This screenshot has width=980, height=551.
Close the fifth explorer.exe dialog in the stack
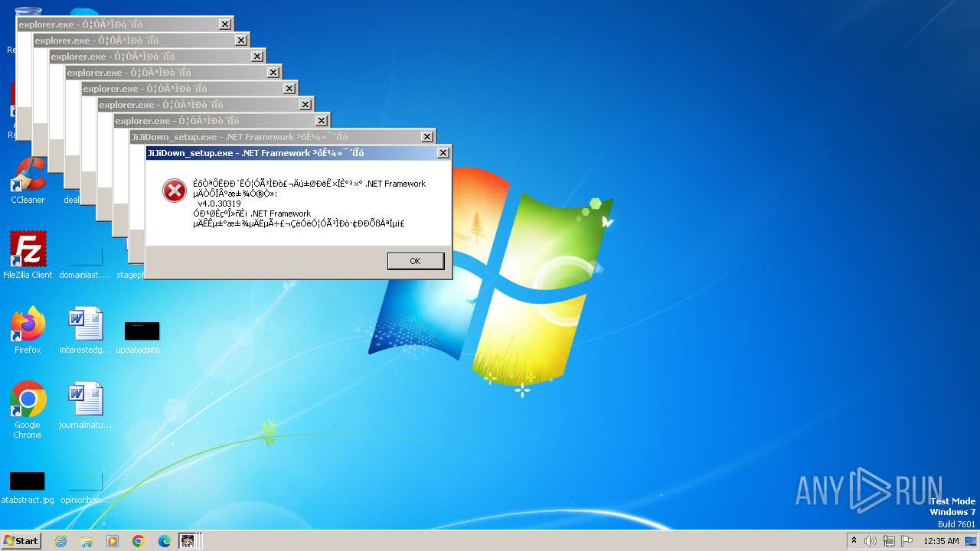[289, 89]
